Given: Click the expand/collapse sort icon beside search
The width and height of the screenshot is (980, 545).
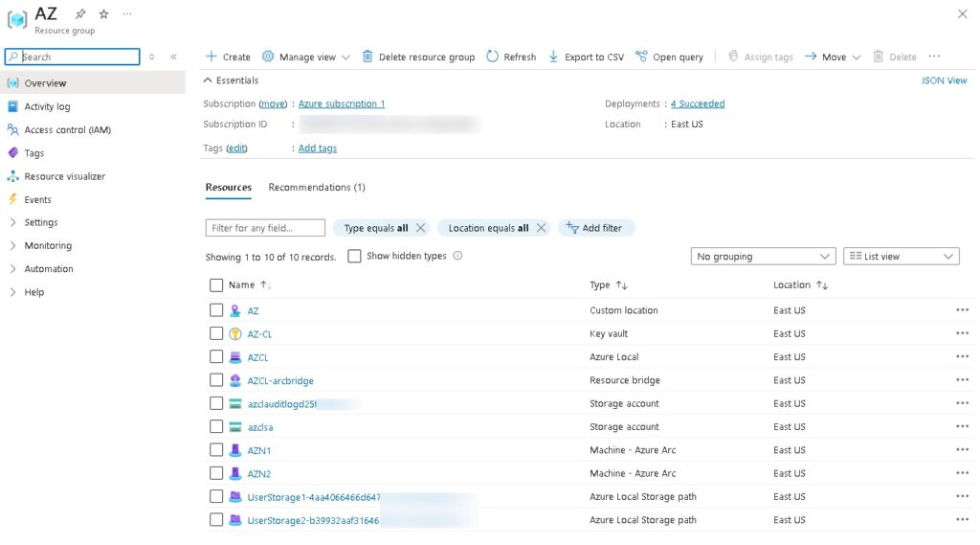Looking at the screenshot, I should [x=151, y=57].
